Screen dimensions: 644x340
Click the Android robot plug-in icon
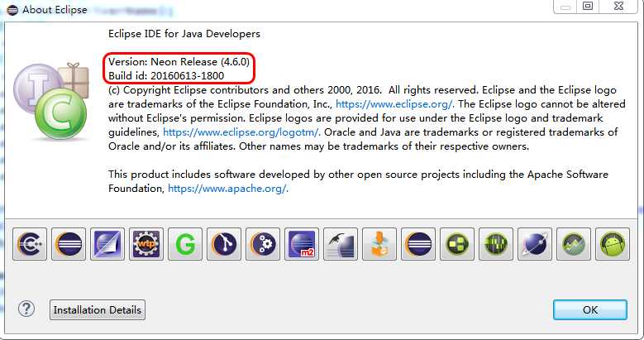point(613,244)
